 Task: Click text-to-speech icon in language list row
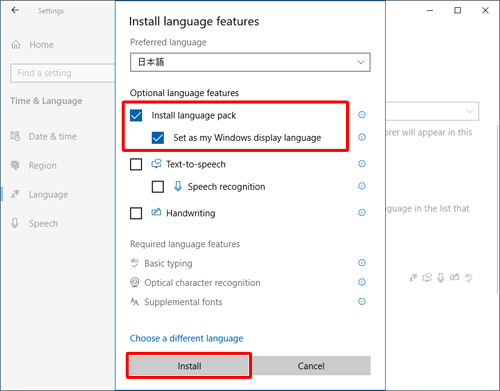click(x=427, y=277)
